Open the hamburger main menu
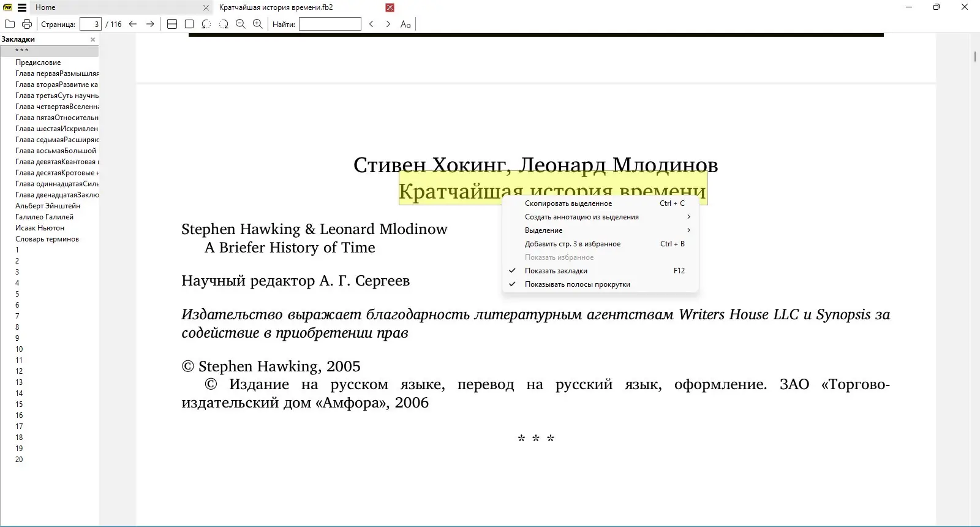980x527 pixels. coord(22,7)
